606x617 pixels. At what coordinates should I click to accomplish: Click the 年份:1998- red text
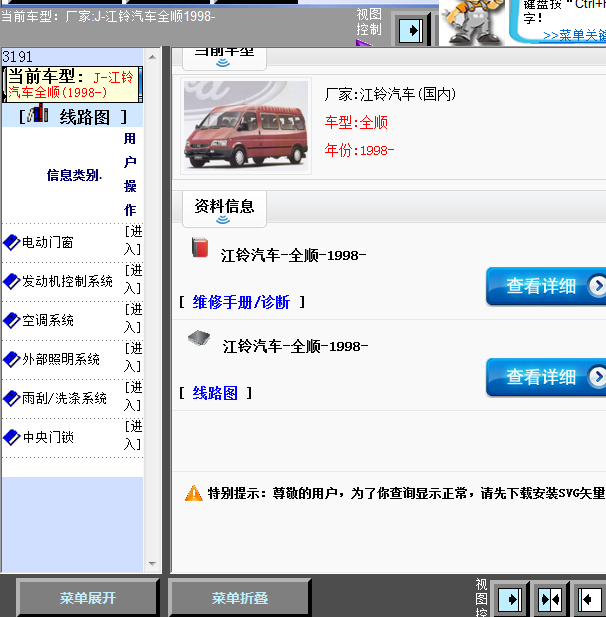coord(359,150)
